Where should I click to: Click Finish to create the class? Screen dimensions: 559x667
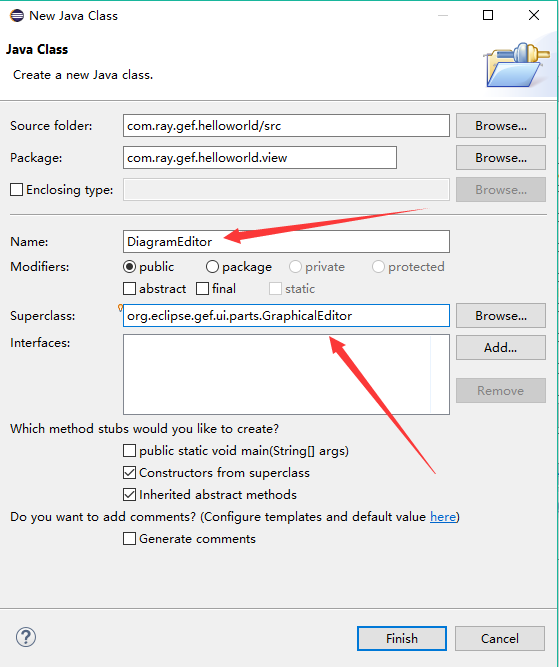click(402, 638)
